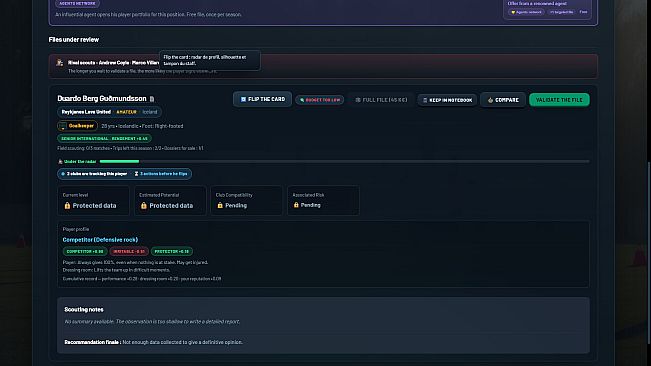Click the Associated Risk Pending card
The image size is (651, 366).
click(323, 200)
